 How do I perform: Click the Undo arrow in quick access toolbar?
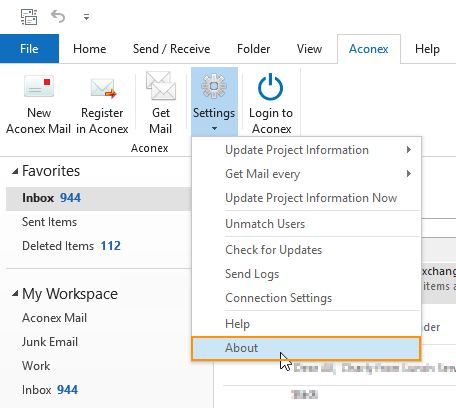58,16
